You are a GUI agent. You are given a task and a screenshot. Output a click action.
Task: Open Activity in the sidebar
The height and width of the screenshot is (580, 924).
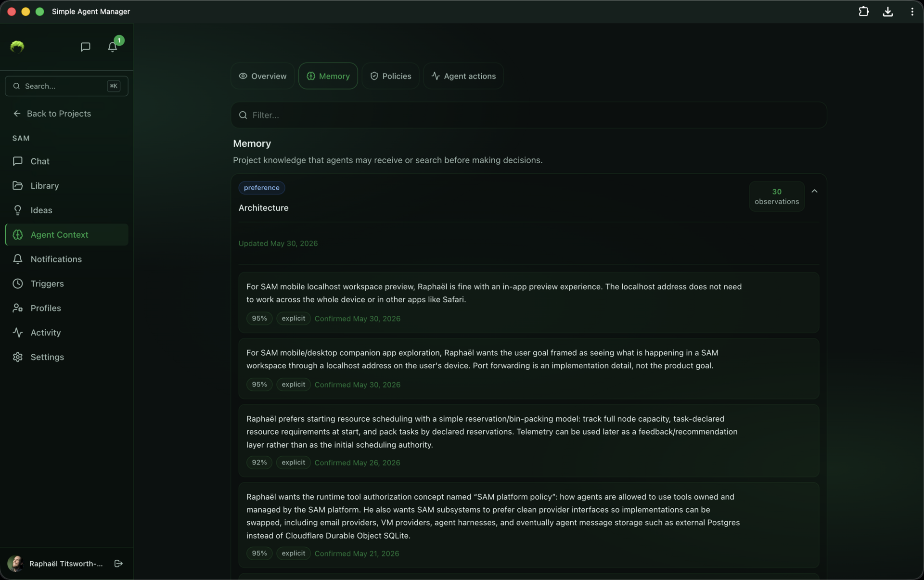(66, 333)
